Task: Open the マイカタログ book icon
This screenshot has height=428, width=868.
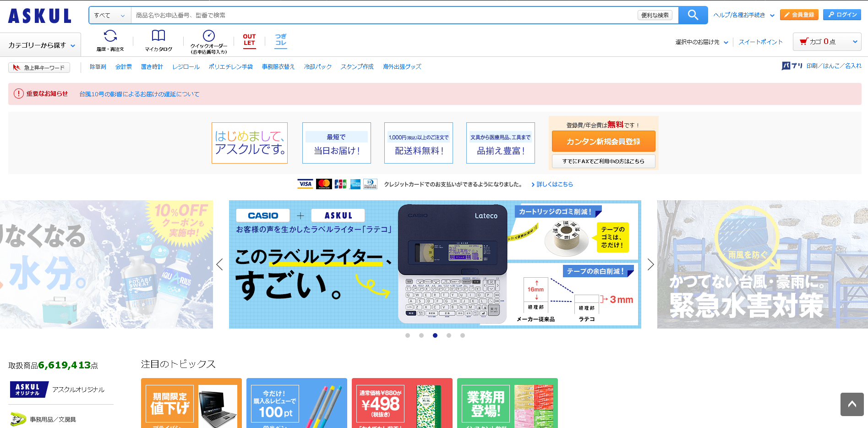Action: coord(158,35)
